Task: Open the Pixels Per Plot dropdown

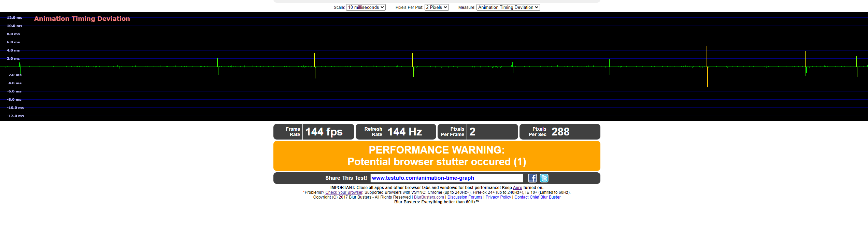Action: coord(436,7)
